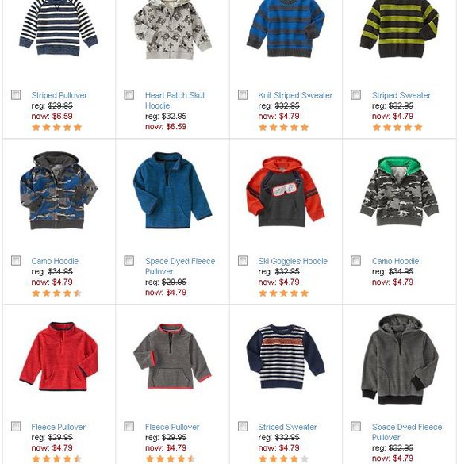Open the red fleece pullover image
Image resolution: width=476 pixels, height=464 pixels.
pyautogui.click(x=59, y=356)
